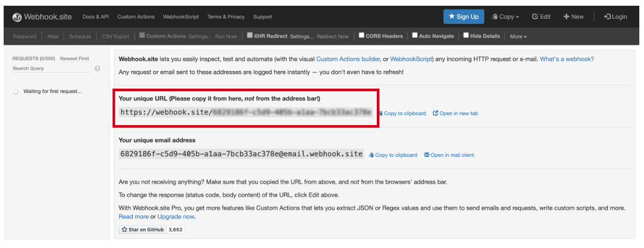
Task: Click Run Now for Custom Actions
Action: [x=226, y=36]
